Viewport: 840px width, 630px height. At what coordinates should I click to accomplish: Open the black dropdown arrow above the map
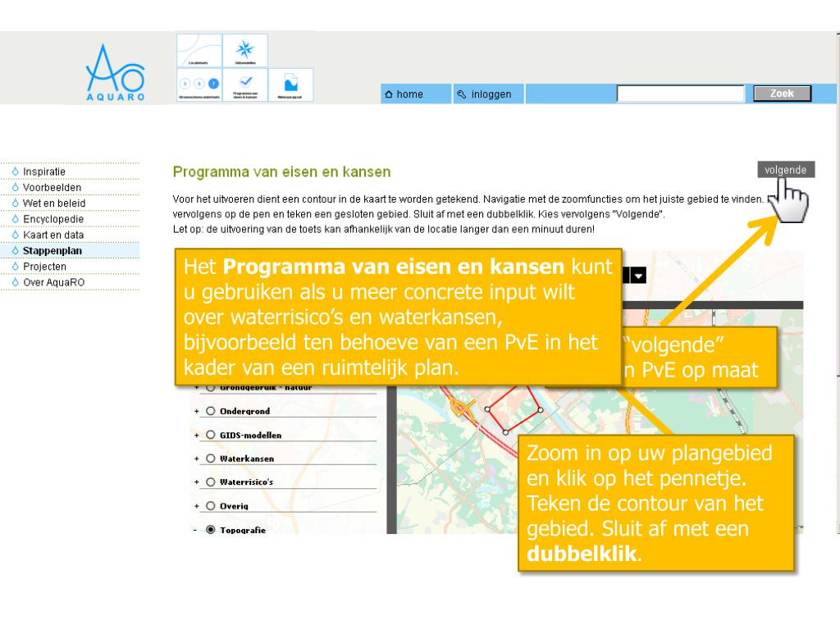coord(638,276)
